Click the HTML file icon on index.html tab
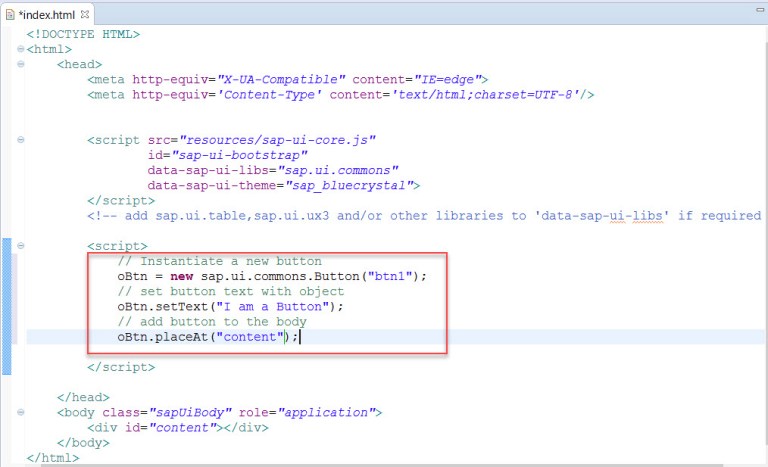The width and height of the screenshot is (768, 467). pos(10,15)
